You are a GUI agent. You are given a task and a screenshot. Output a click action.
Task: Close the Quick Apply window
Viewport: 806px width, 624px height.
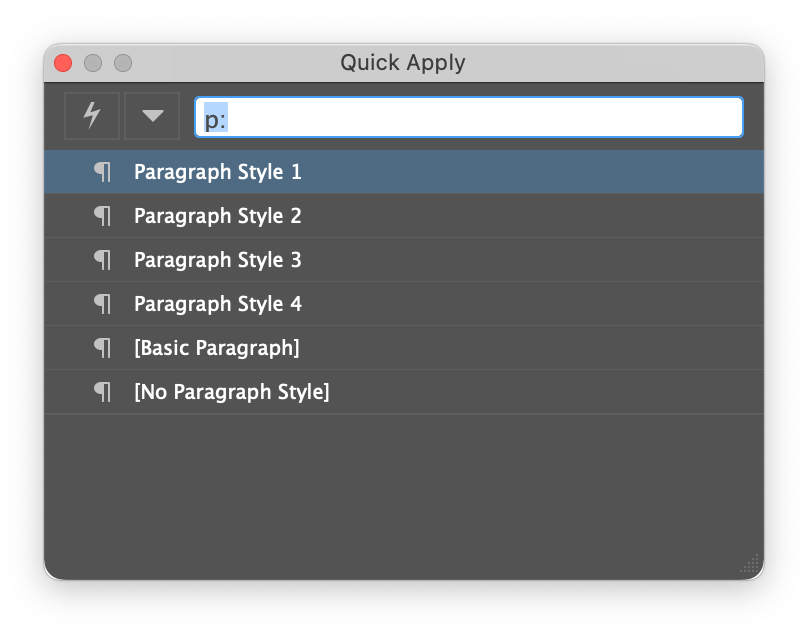[x=63, y=63]
